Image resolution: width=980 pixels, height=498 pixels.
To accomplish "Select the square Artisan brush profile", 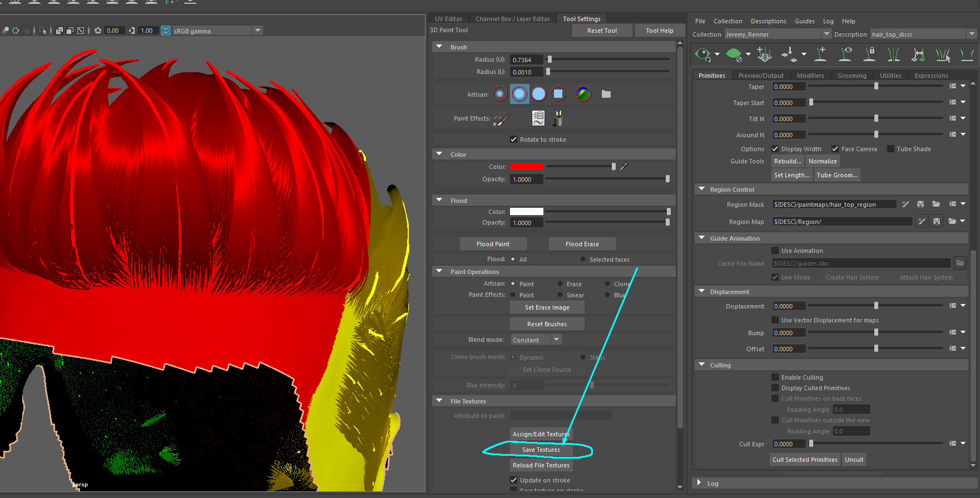I will (x=558, y=94).
